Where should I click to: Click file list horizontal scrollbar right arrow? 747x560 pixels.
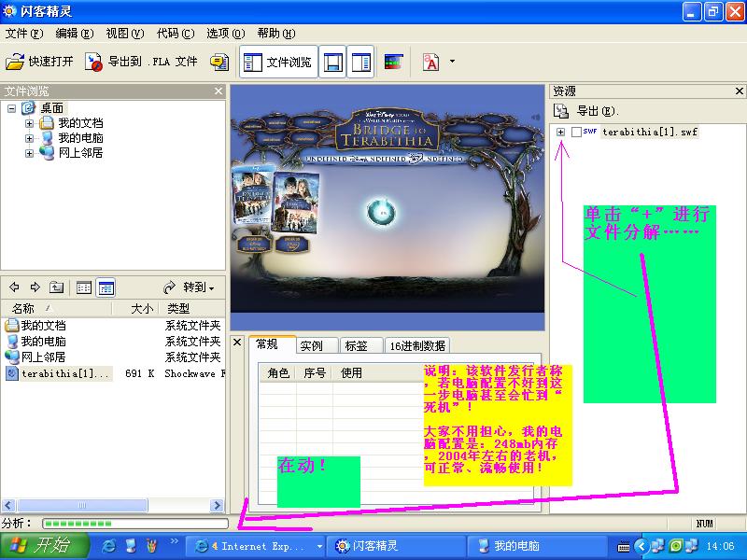pyautogui.click(x=217, y=505)
